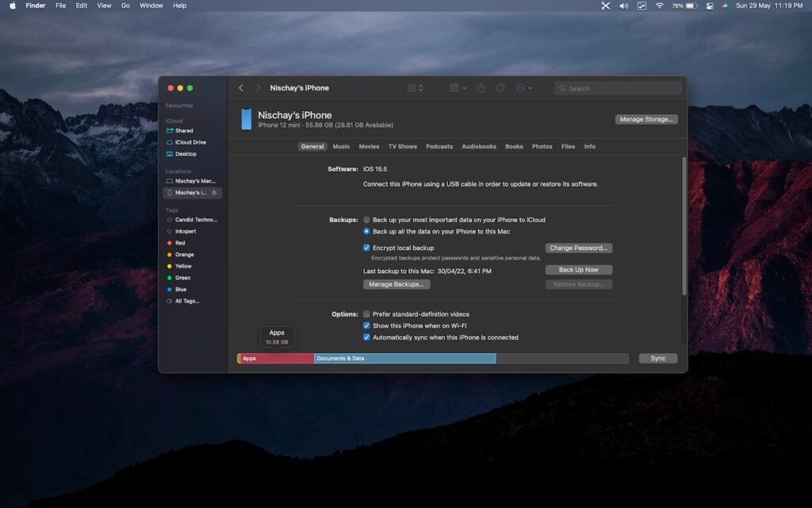Open the Apple menu

click(x=13, y=6)
